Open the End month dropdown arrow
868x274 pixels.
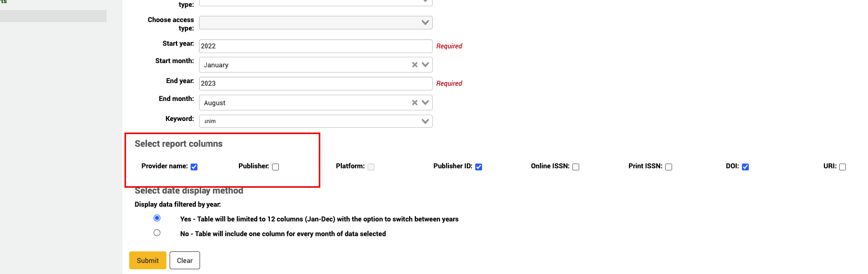[425, 103]
